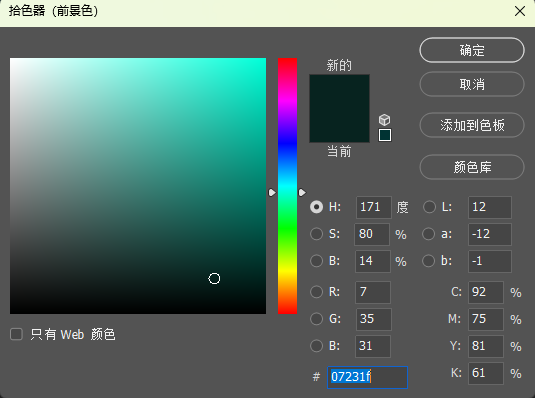Click the hue spectrum slider bar

pyautogui.click(x=287, y=186)
